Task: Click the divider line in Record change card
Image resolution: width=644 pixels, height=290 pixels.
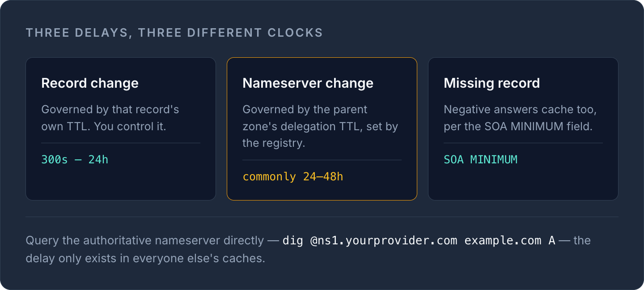Action: coord(121,143)
